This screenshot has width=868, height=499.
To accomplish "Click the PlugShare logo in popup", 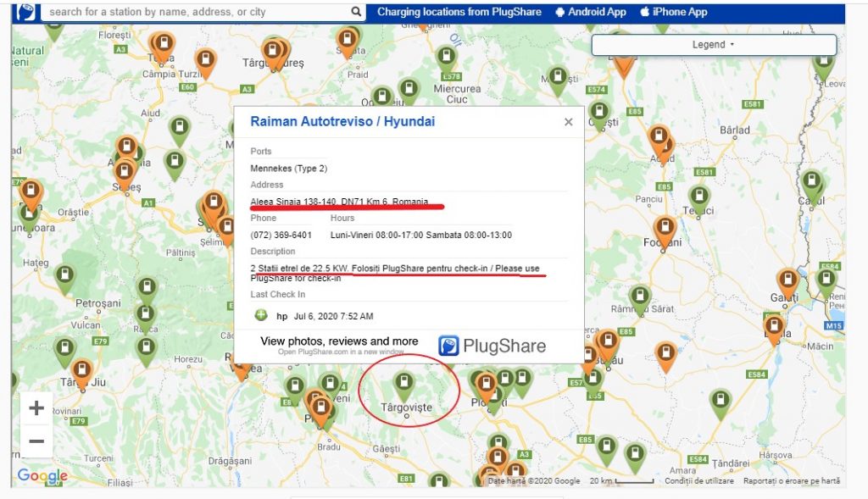I will 492,346.
